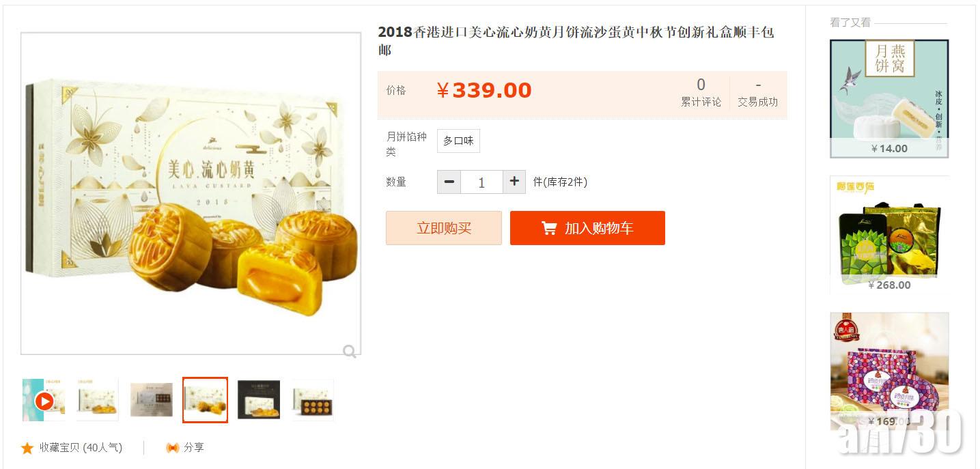Select the second thumbnail of the white box
Screen dimensions: 980x469
click(97, 400)
